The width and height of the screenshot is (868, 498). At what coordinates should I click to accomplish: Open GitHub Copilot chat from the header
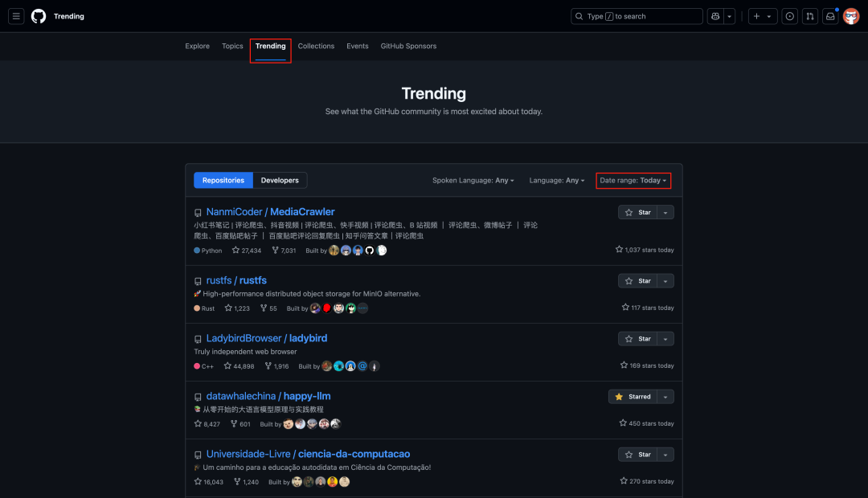click(x=714, y=16)
